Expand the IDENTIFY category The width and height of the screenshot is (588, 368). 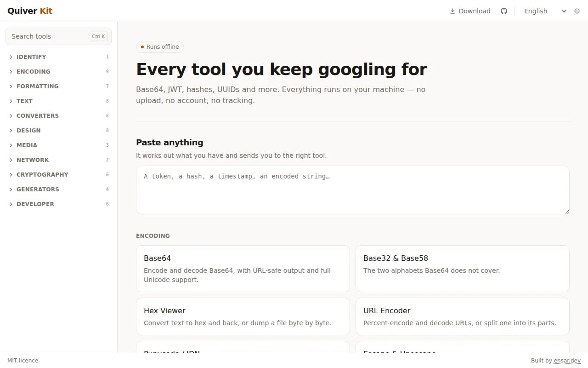pyautogui.click(x=59, y=57)
